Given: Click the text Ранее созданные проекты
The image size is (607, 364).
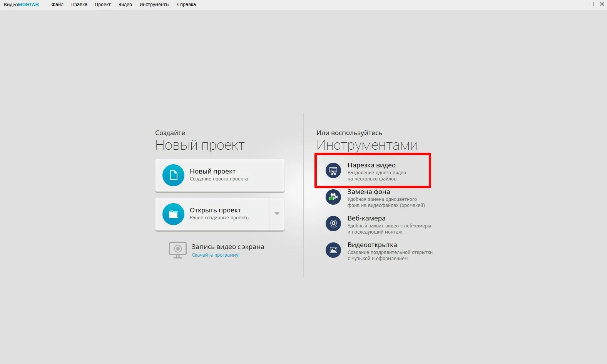Looking at the screenshot, I should point(219,218).
